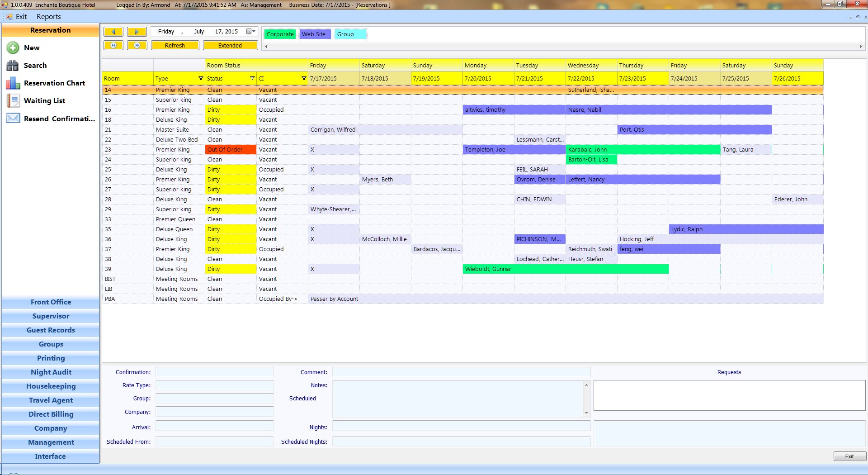This screenshot has width=868, height=475.
Task: Click the Resend Confirmation envelope icon
Action: pos(13,119)
